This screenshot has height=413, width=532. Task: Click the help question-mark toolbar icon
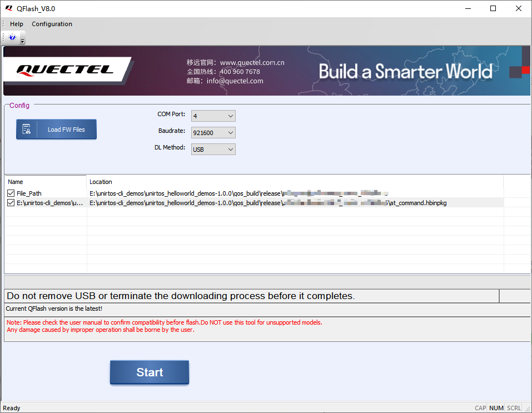pos(13,37)
